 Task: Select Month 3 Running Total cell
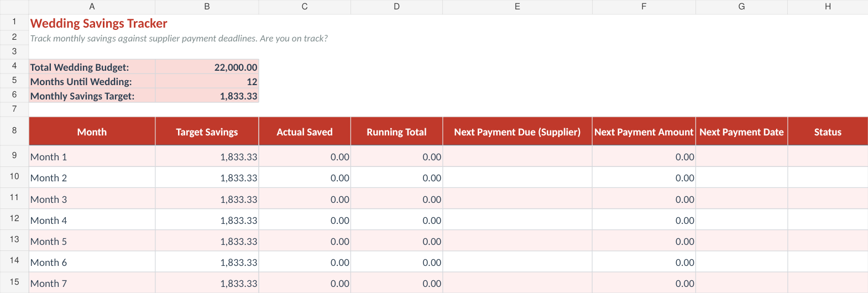[x=396, y=198]
